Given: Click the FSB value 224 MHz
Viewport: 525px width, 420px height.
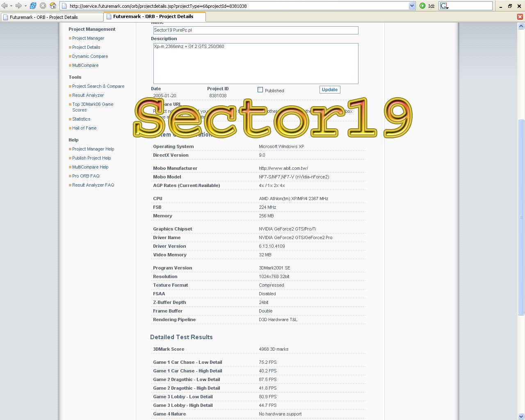Looking at the screenshot, I should coord(267,207).
